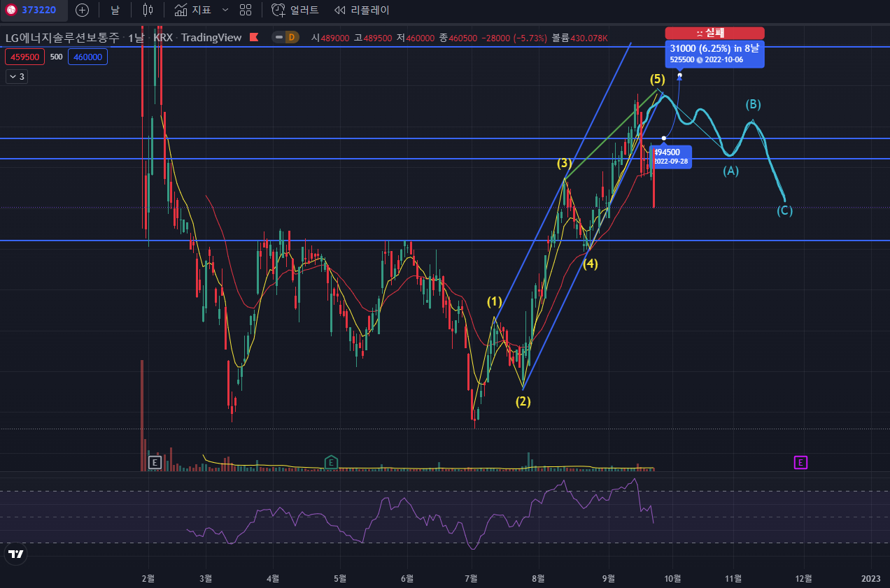Select the cyan (B) correction wave label
890x588 pixels.
753,104
